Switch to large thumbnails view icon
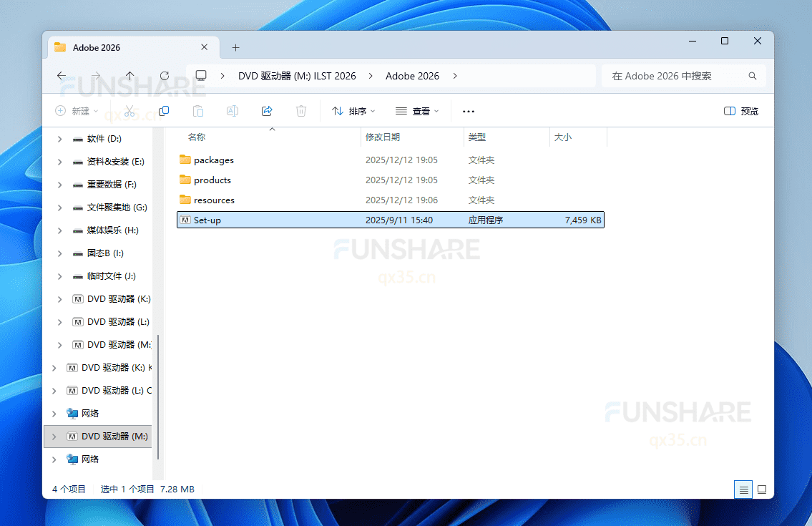 coord(762,490)
